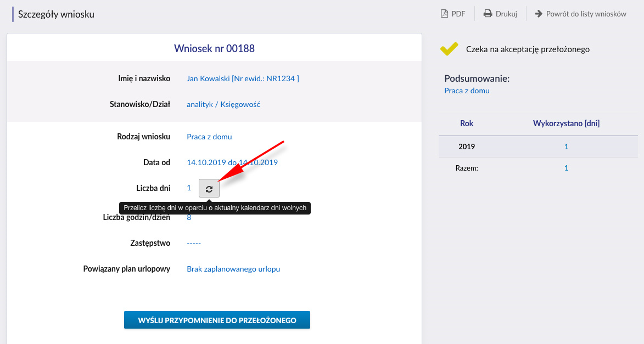Screen dimensions: 644x344
Task: Export the request as PDF
Action: point(453,14)
